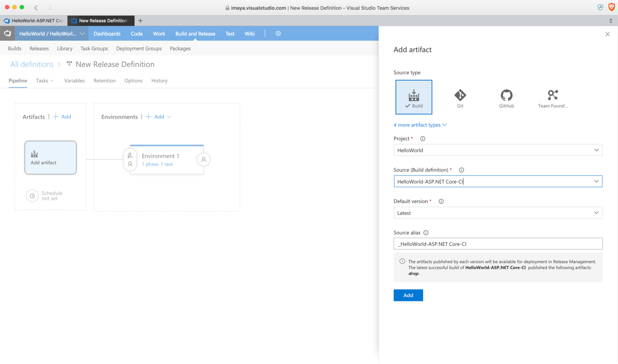The image size is (618, 364).
Task: Open a new browser tab with plus button
Action: coord(140,21)
